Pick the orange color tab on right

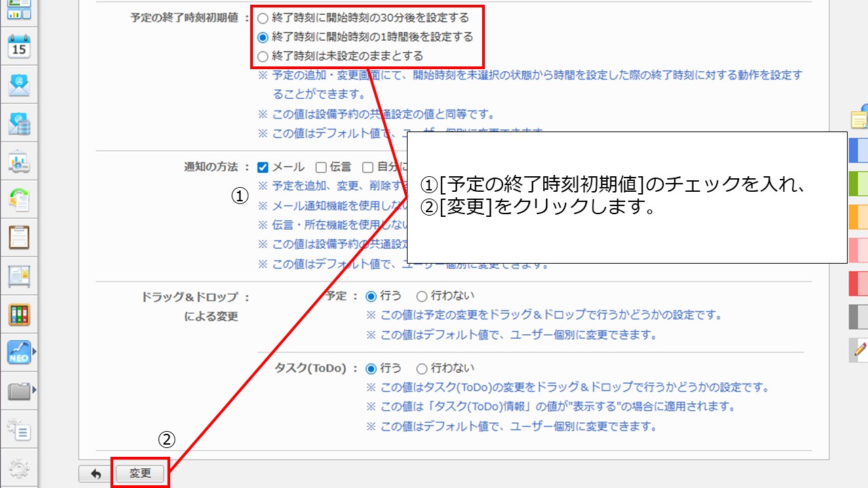(859, 217)
